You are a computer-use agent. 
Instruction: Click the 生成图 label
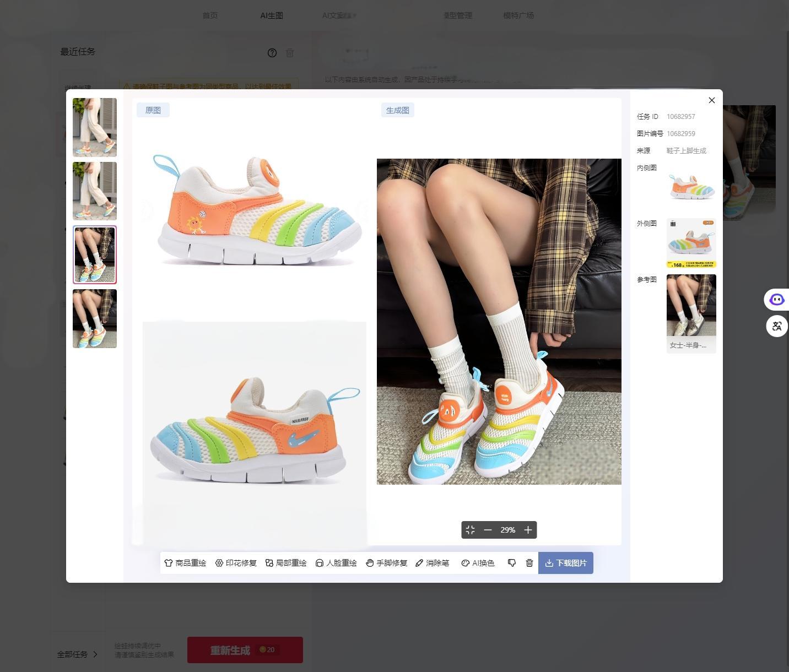398,110
